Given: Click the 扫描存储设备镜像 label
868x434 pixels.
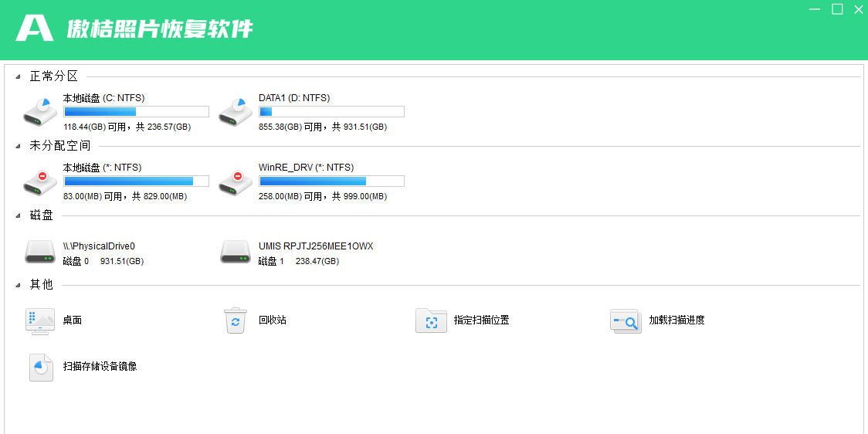Looking at the screenshot, I should pyautogui.click(x=100, y=367).
